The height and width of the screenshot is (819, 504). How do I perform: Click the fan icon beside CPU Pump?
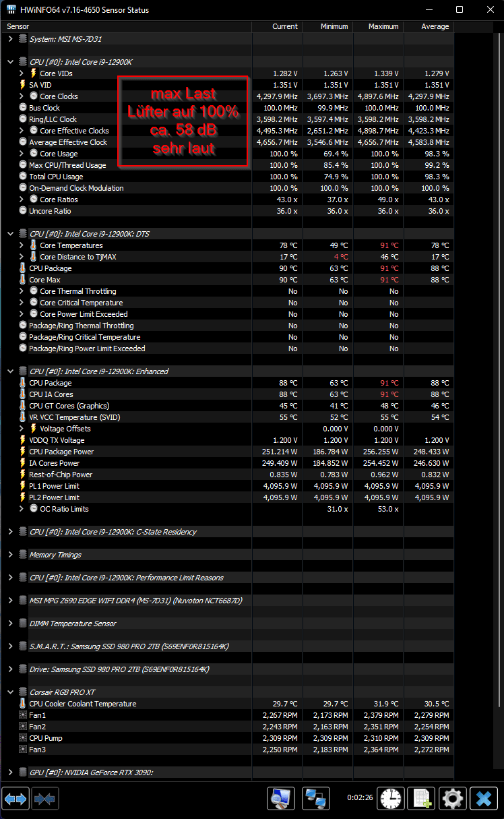24,738
